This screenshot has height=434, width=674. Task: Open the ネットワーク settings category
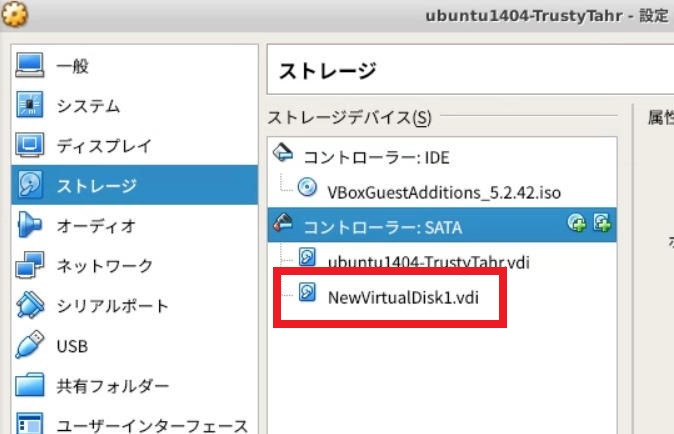pyautogui.click(x=135, y=265)
